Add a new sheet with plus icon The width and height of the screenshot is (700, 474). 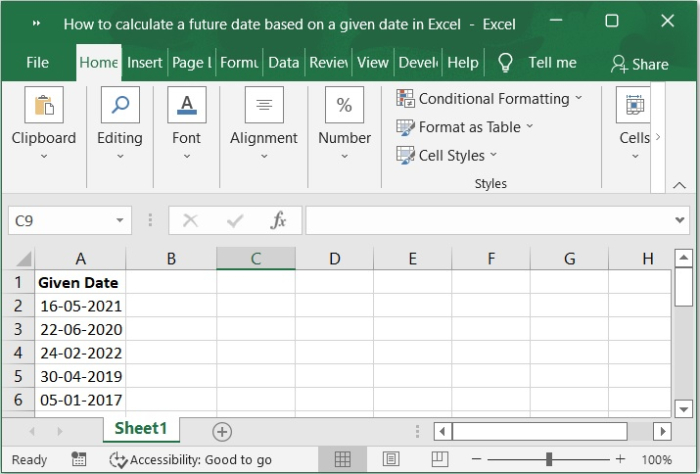pyautogui.click(x=222, y=431)
